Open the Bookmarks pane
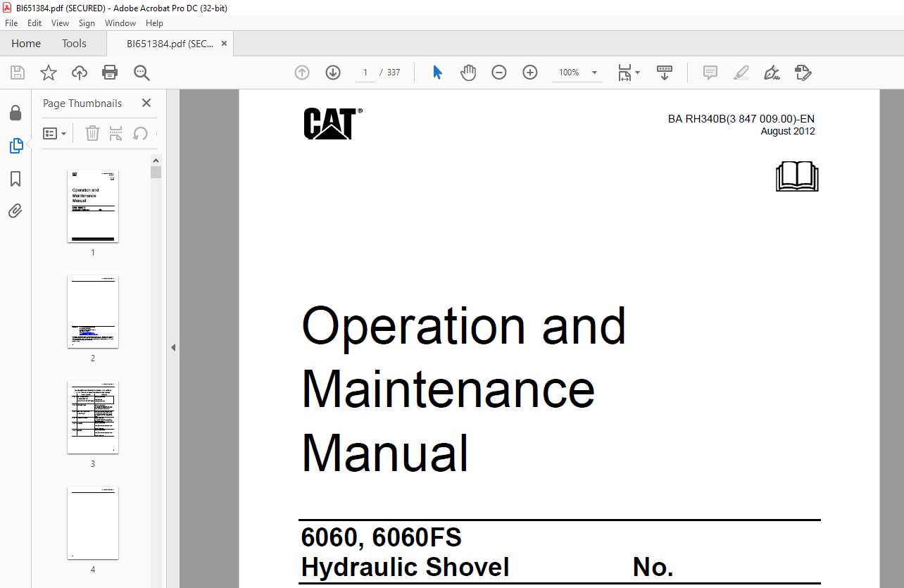Viewport: 904px width, 588px height. (15, 179)
